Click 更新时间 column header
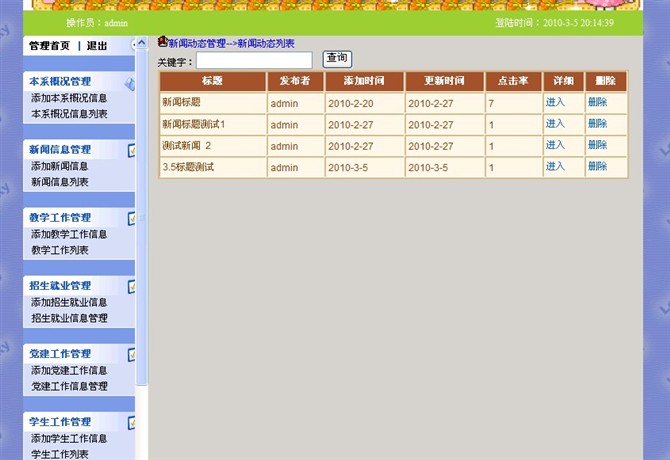The width and height of the screenshot is (670, 460). pyautogui.click(x=444, y=81)
